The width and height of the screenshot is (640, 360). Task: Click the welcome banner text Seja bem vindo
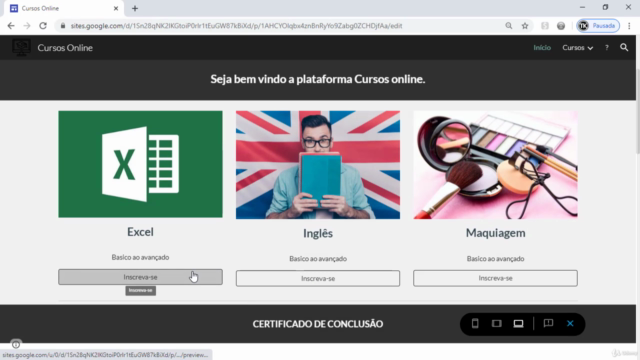point(318,79)
